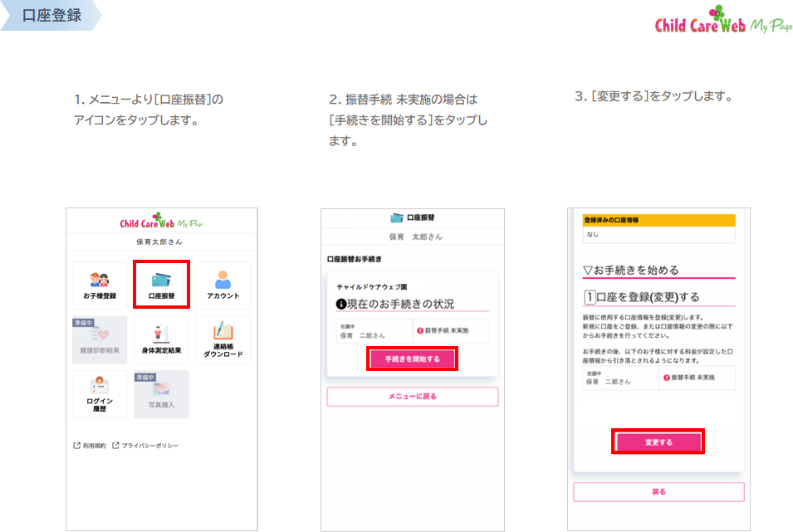Click the 戻る button
Image resolution: width=793 pixels, height=532 pixels.
[658, 492]
